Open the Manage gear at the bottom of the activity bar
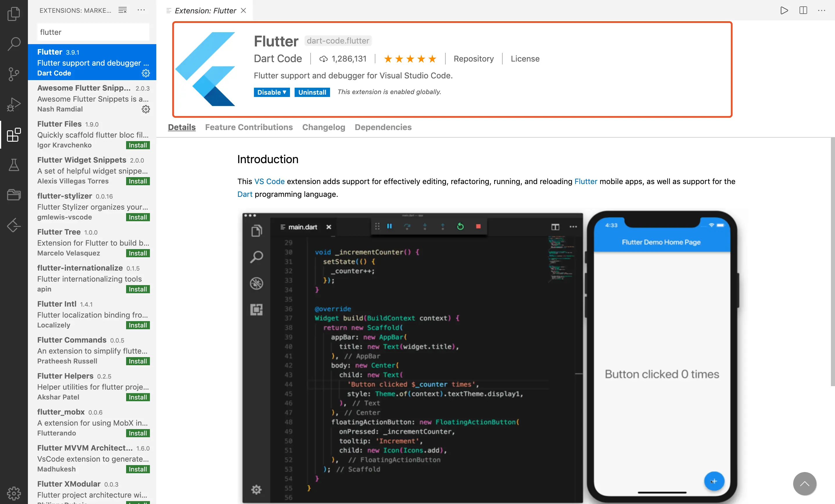The width and height of the screenshot is (835, 504). (14, 493)
